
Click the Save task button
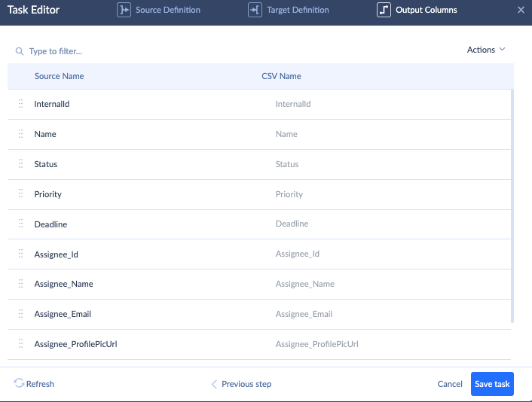point(492,384)
